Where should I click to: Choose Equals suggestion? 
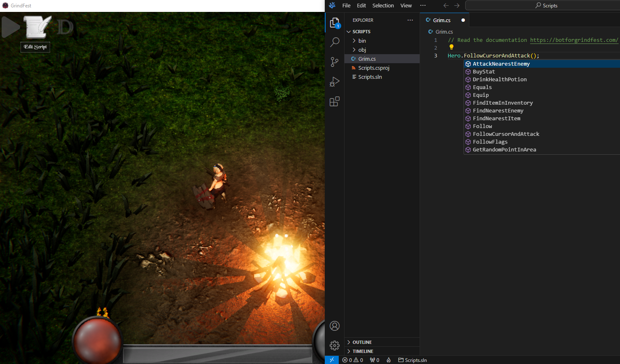(542, 87)
